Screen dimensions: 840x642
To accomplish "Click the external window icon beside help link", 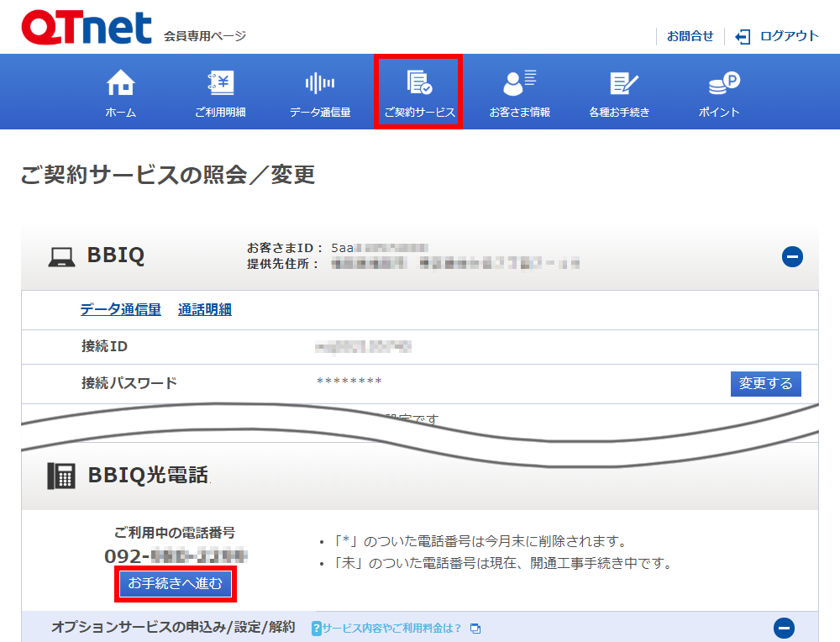I will pyautogui.click(x=475, y=628).
